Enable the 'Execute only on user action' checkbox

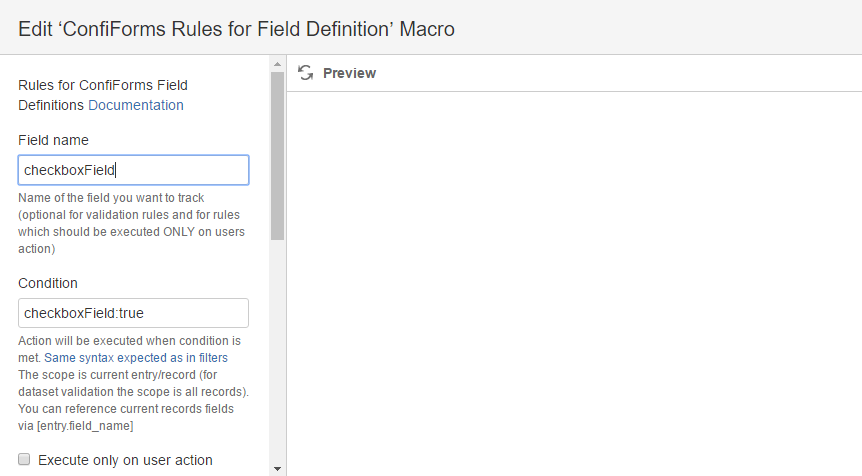click(24, 459)
